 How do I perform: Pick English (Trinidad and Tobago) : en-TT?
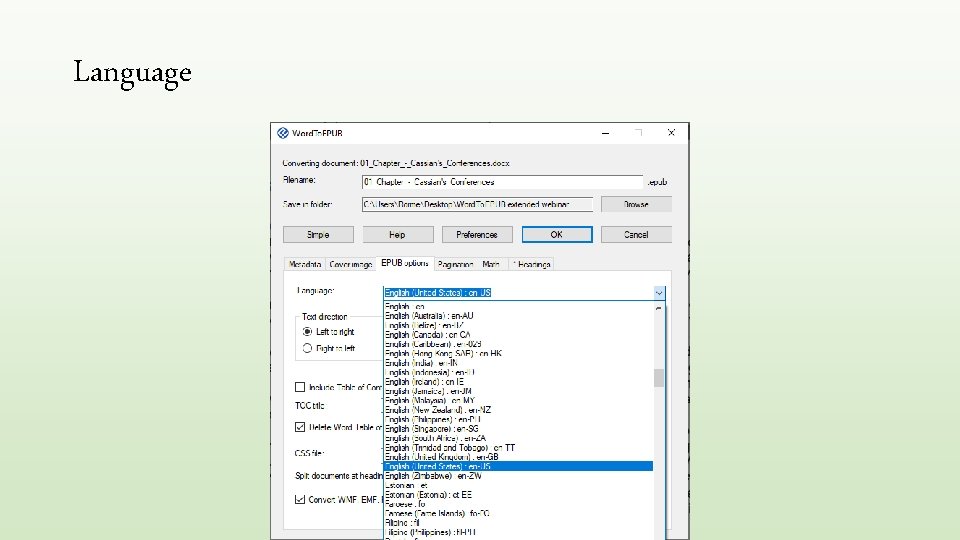coord(518,448)
